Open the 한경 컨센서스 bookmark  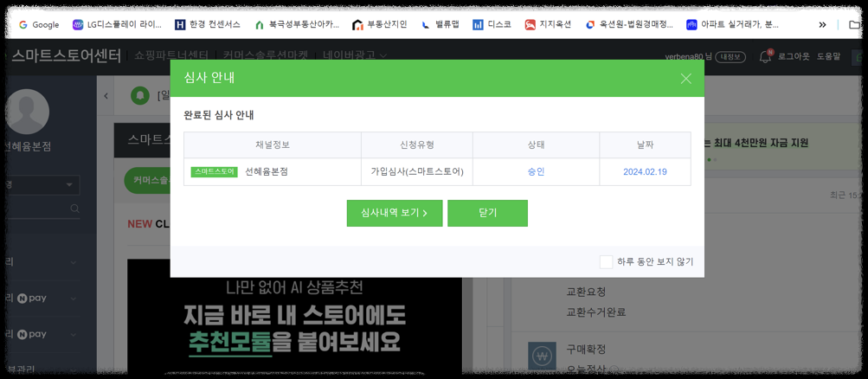point(208,24)
